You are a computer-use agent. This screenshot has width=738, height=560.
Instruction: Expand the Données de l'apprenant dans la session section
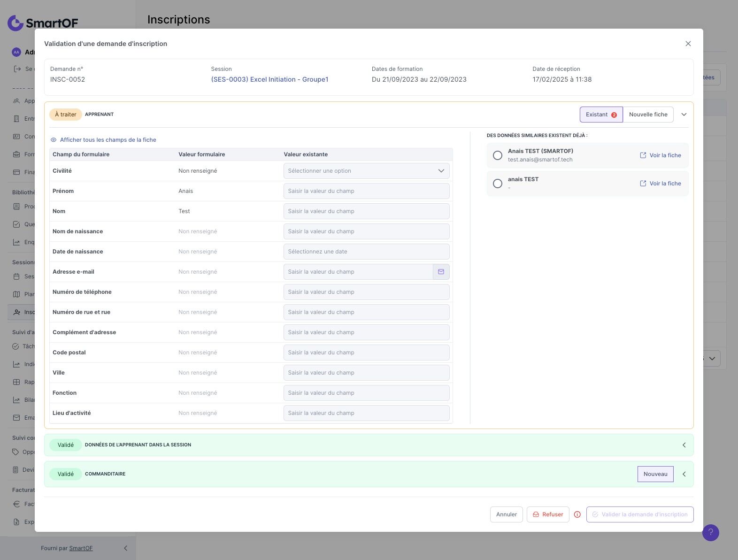tap(684, 445)
